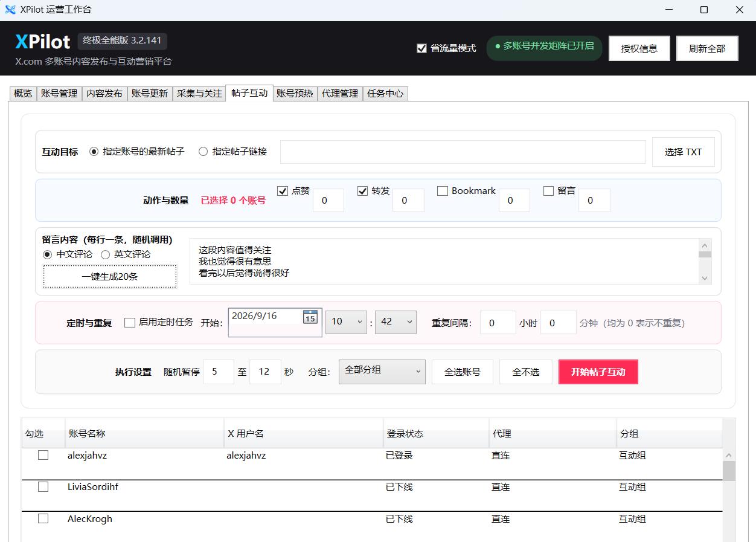The width and height of the screenshot is (756, 542).
Task: Switch to the 代理管理 tab
Action: pyautogui.click(x=340, y=94)
